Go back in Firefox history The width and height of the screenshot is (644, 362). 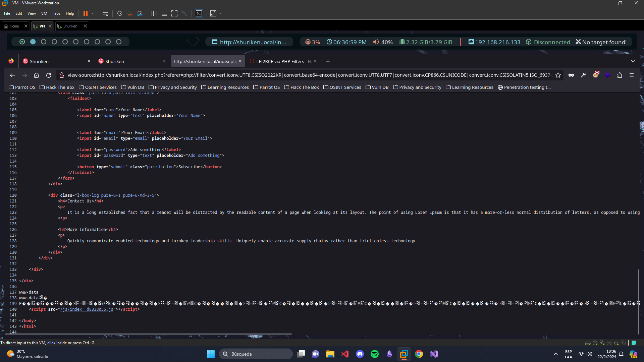click(x=12, y=75)
